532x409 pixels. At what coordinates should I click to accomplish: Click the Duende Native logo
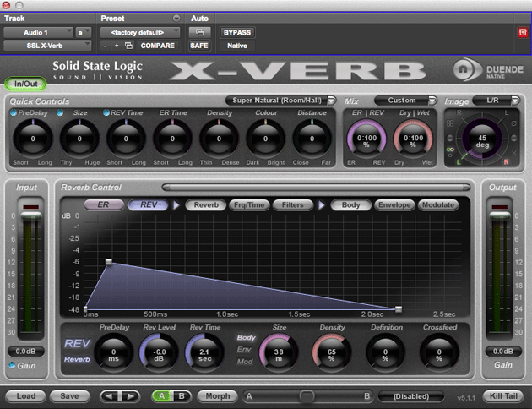click(489, 70)
